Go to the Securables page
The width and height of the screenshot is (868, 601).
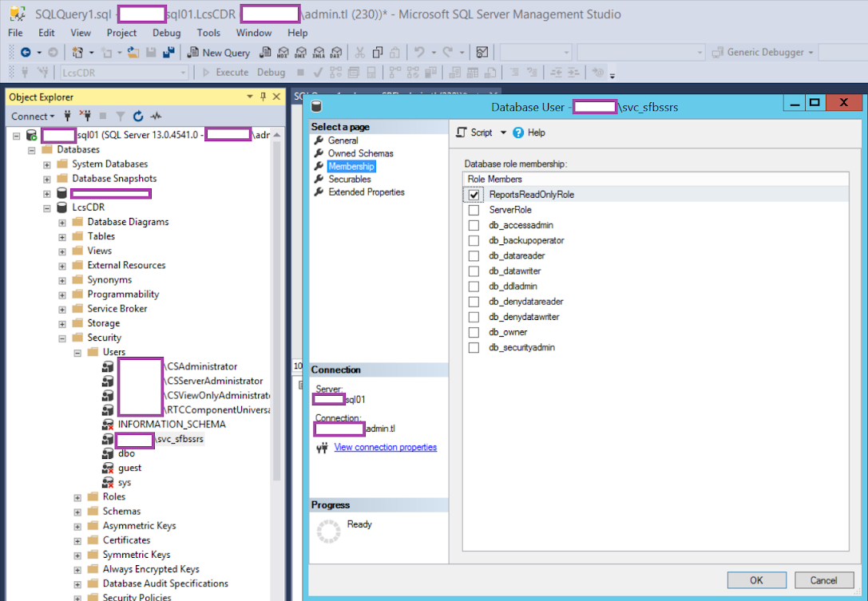(349, 180)
